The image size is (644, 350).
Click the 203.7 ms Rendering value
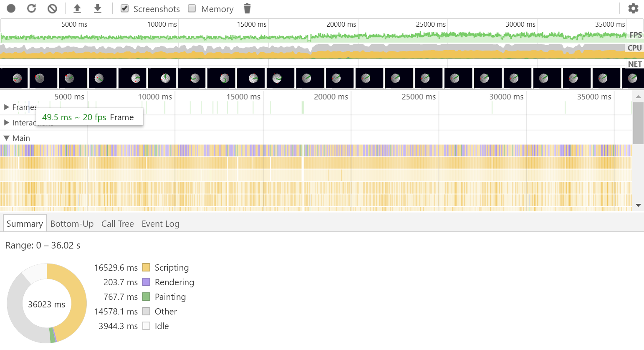pos(121,282)
